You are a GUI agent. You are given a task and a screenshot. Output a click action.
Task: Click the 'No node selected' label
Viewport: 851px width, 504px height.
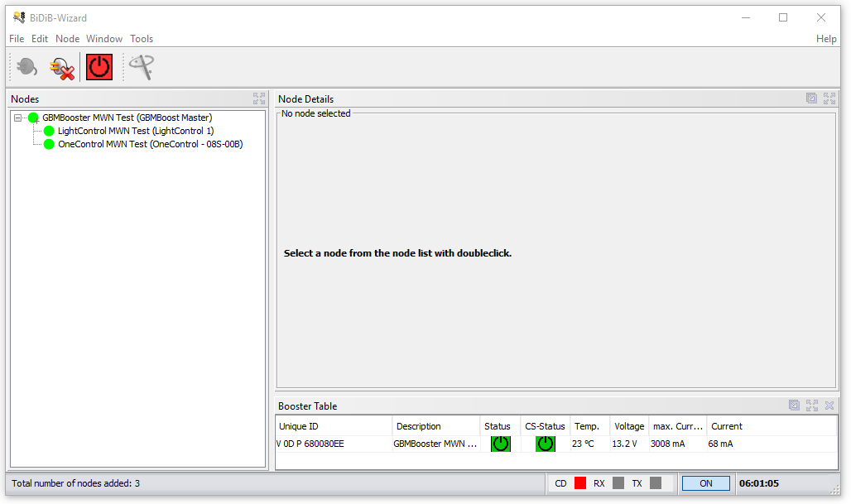tap(316, 113)
